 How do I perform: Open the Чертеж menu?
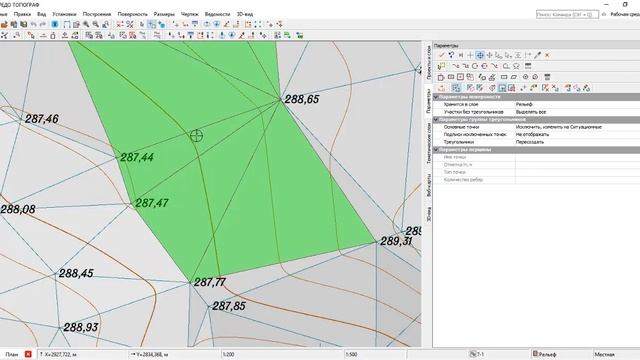coord(189,14)
